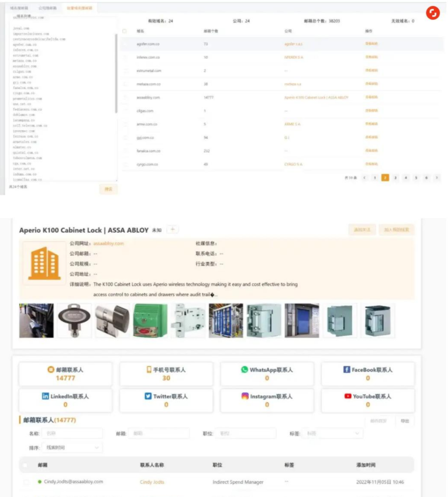Click the WhatsApp contacts icon
The image size is (448, 497).
244,370
